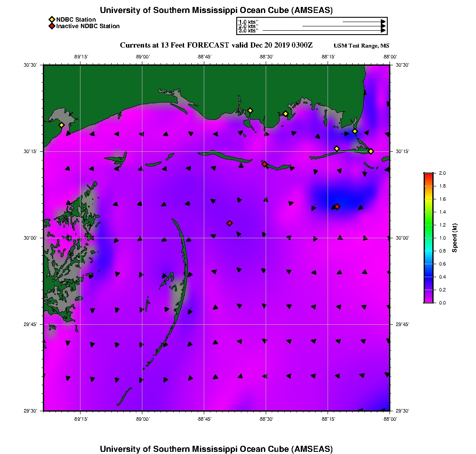
Task: Click the "Speed (kt)" colorbar label
Action: (x=454, y=238)
